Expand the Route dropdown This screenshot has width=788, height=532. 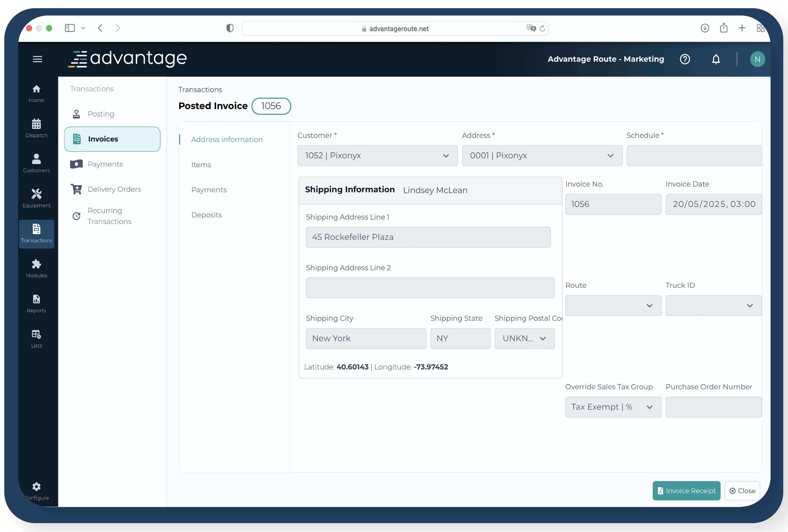pos(613,306)
